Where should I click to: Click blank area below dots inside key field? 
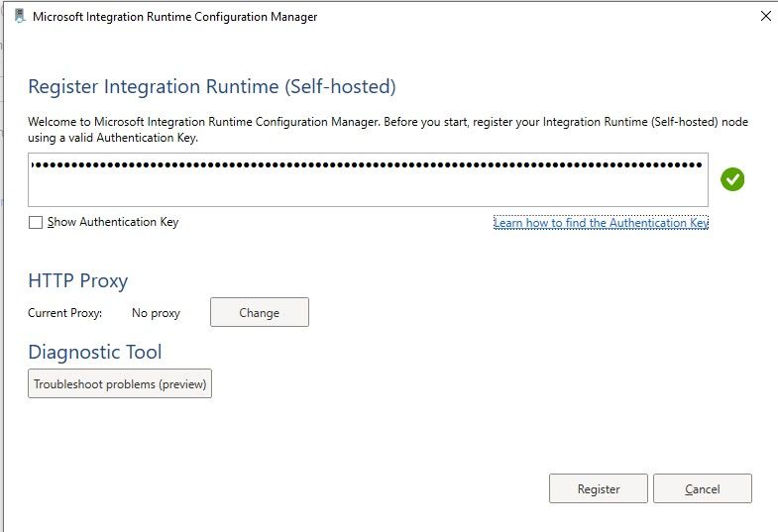[367, 192]
